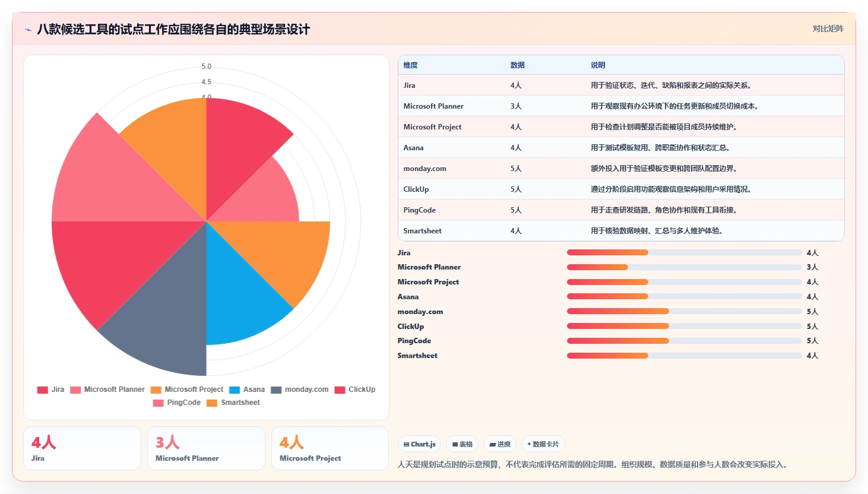Screen dimensions: 868x494
Task: Click the Jira progress bar
Action: [x=684, y=252]
